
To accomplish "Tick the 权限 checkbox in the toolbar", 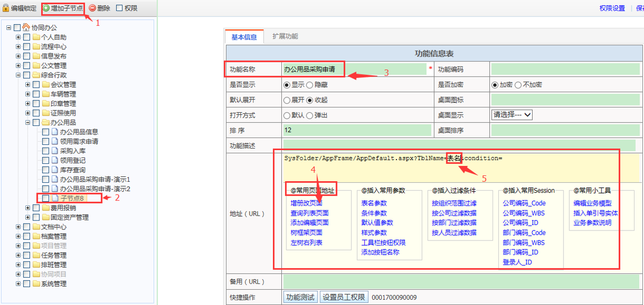I will coord(119,8).
